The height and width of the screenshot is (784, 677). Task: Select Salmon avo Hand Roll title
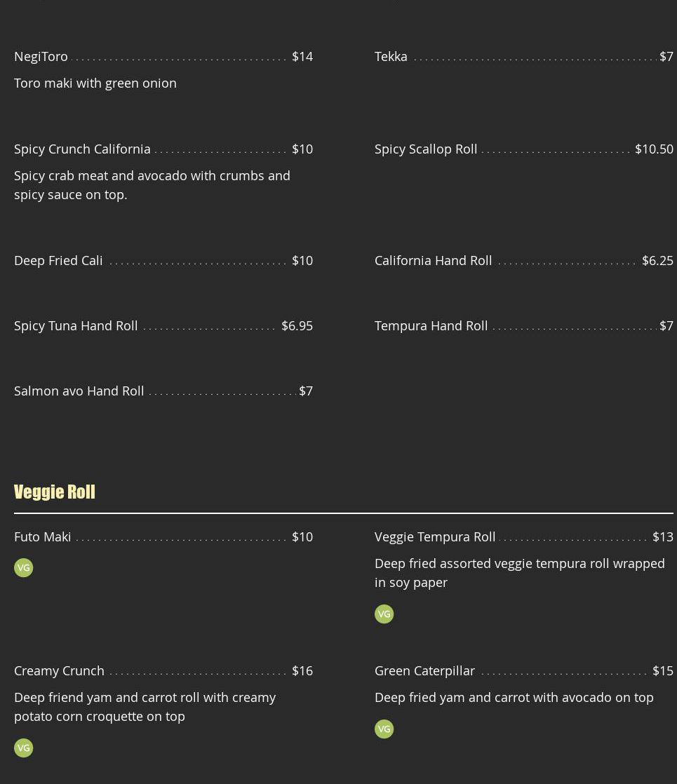click(79, 391)
